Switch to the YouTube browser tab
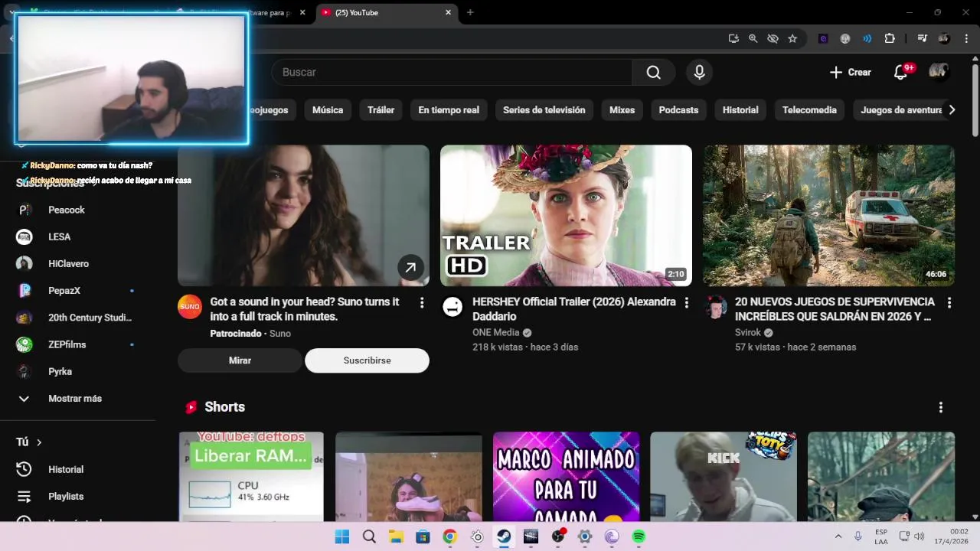The width and height of the screenshot is (980, 551). [387, 12]
